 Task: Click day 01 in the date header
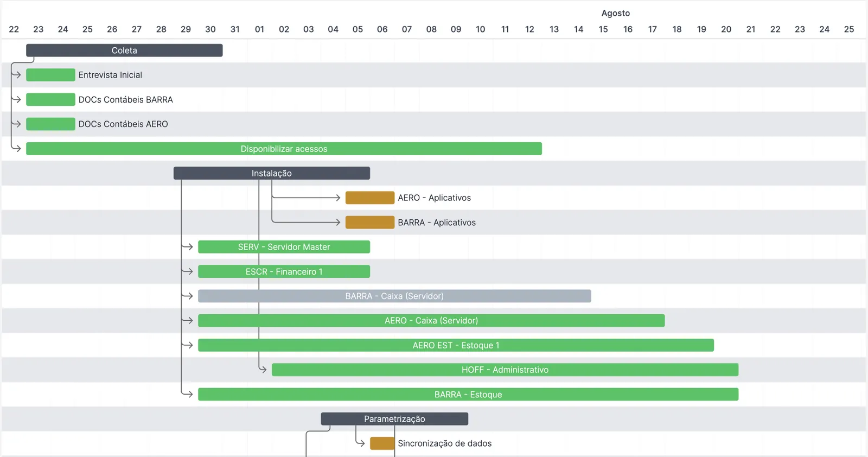coord(259,29)
